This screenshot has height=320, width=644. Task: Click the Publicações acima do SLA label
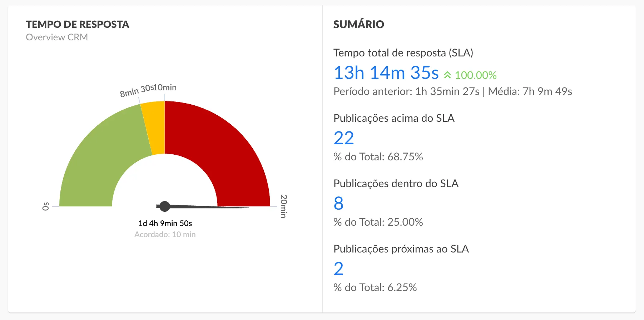pos(394,118)
